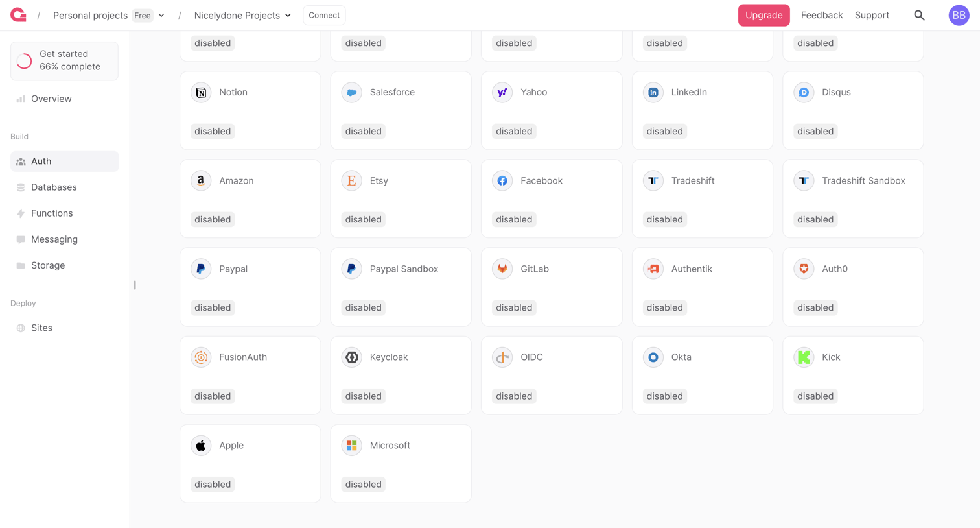Open Storage in the sidebar
Image resolution: width=980 pixels, height=528 pixels.
pyautogui.click(x=65, y=265)
